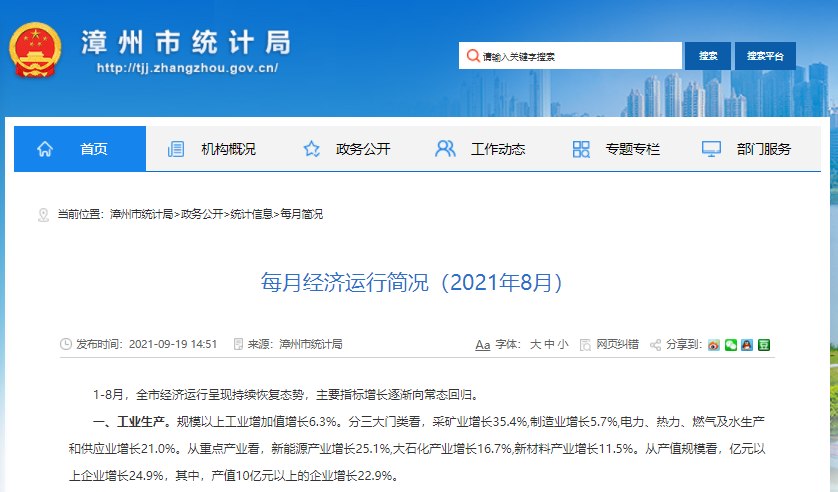Open the 工作动态 menu item
838x492 pixels.
[498, 149]
